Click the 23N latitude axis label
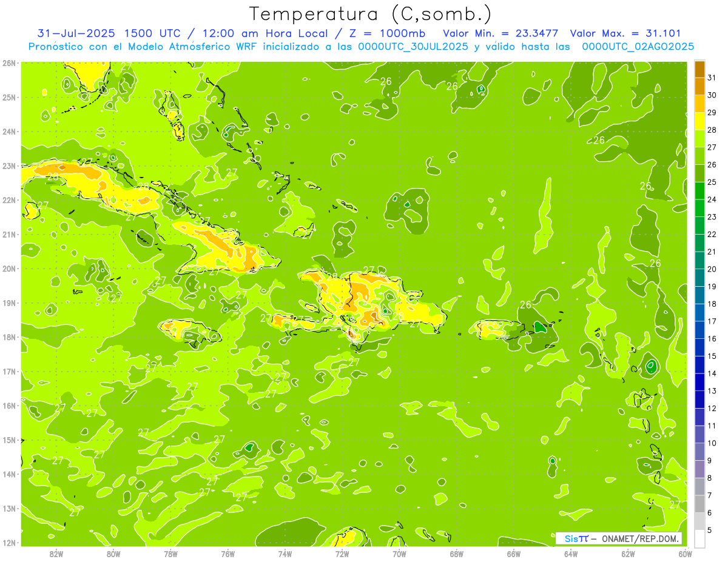This screenshot has height=562, width=728. click(x=10, y=166)
